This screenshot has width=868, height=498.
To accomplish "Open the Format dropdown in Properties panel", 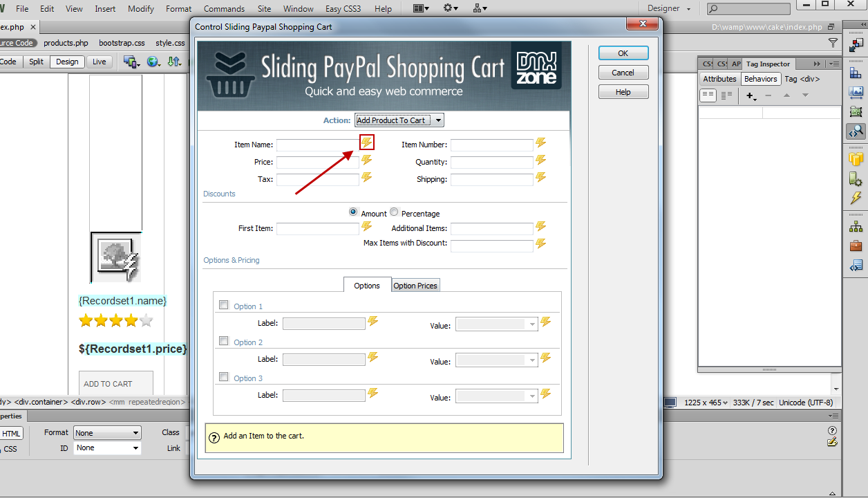I will click(x=107, y=433).
